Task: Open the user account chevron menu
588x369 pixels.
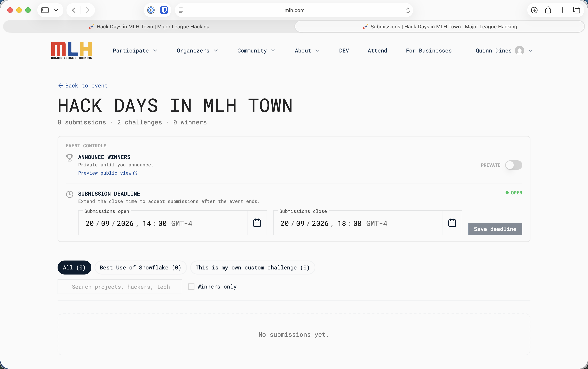Action: tap(530, 51)
